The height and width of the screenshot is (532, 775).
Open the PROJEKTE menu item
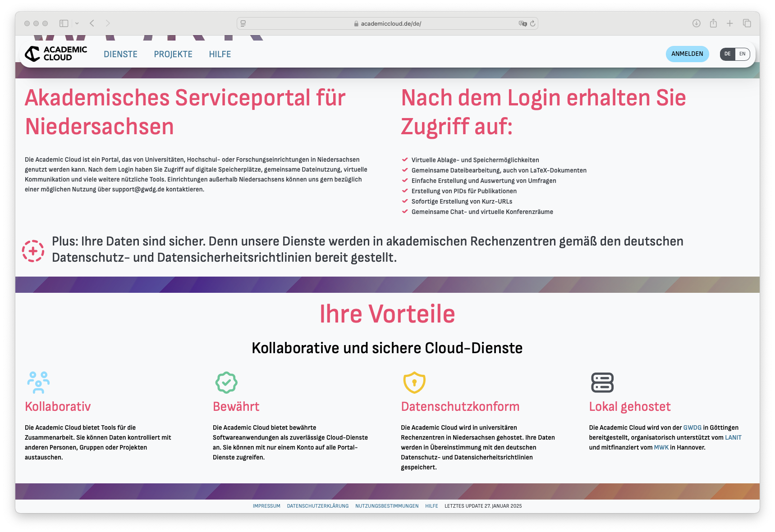[173, 54]
